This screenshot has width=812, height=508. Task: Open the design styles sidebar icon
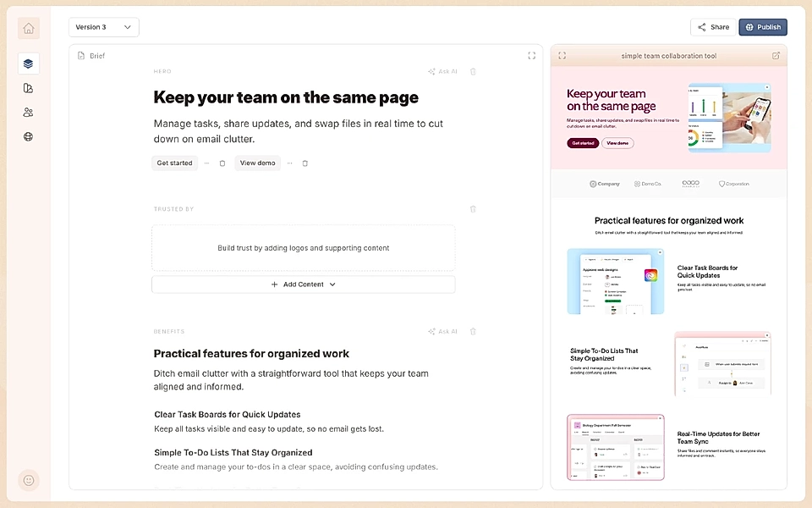[28, 88]
